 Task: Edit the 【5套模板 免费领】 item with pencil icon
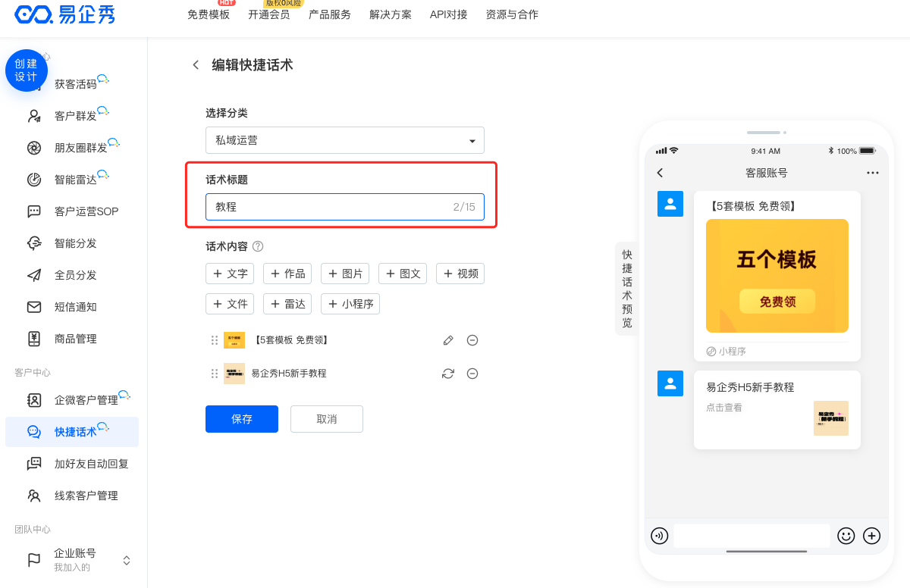[x=448, y=340]
